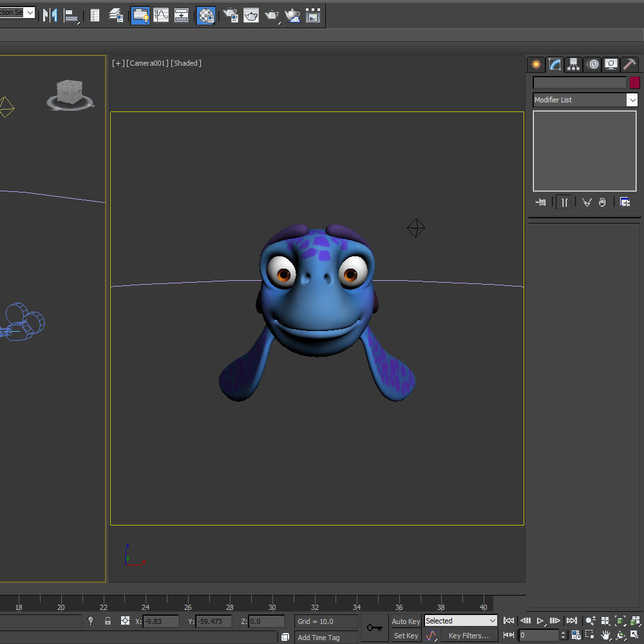Click the Camera001 viewport label
644x644 pixels.
(147, 63)
